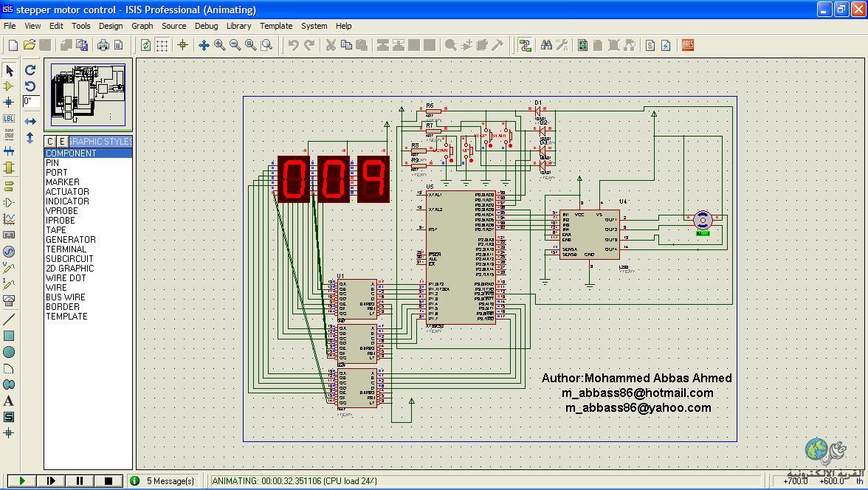Click the stepper motor component in schematic
This screenshot has width=868, height=490.
pos(703,220)
